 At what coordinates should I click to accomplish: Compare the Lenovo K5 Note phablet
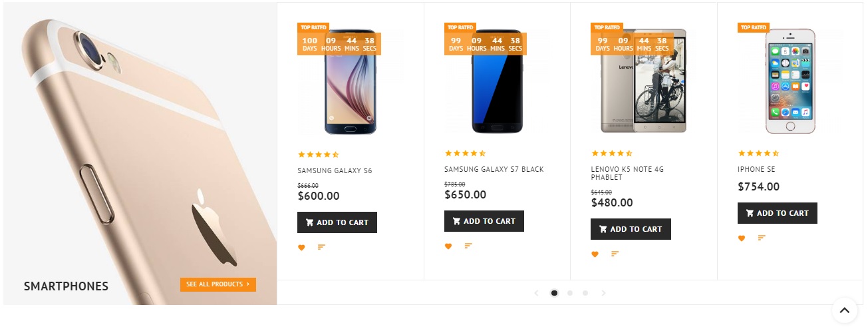pyautogui.click(x=615, y=254)
